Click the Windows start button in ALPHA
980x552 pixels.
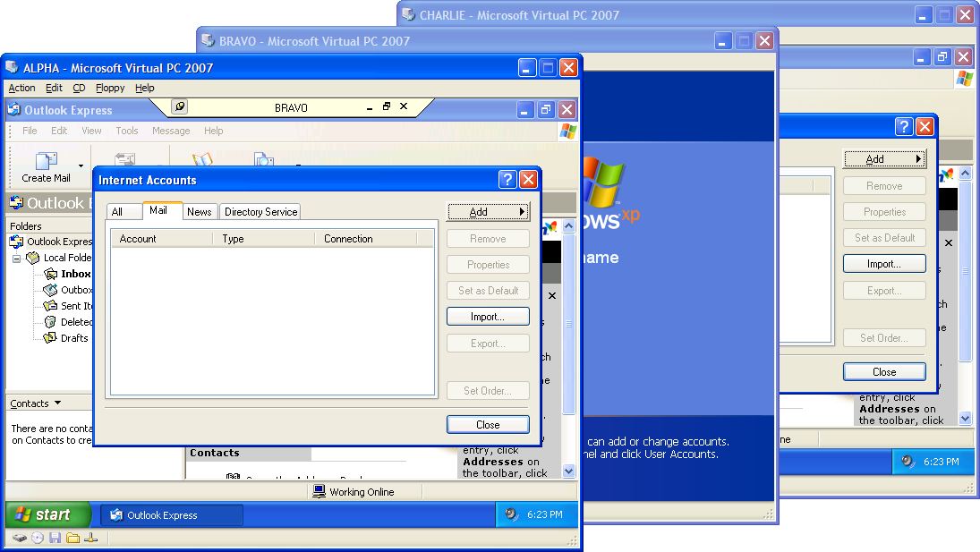(x=47, y=514)
